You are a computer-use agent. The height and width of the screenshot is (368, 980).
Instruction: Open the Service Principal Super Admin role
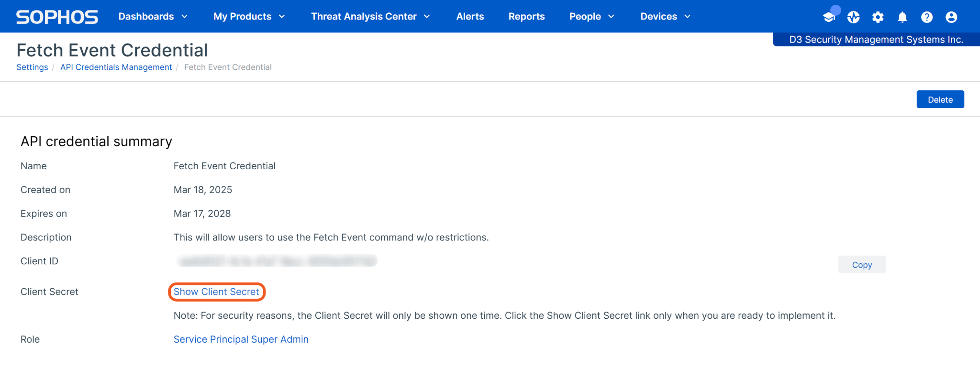(241, 339)
